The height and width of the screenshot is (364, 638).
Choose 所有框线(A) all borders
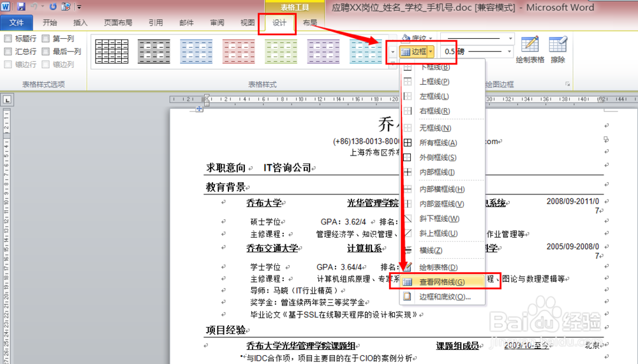tap(443, 143)
